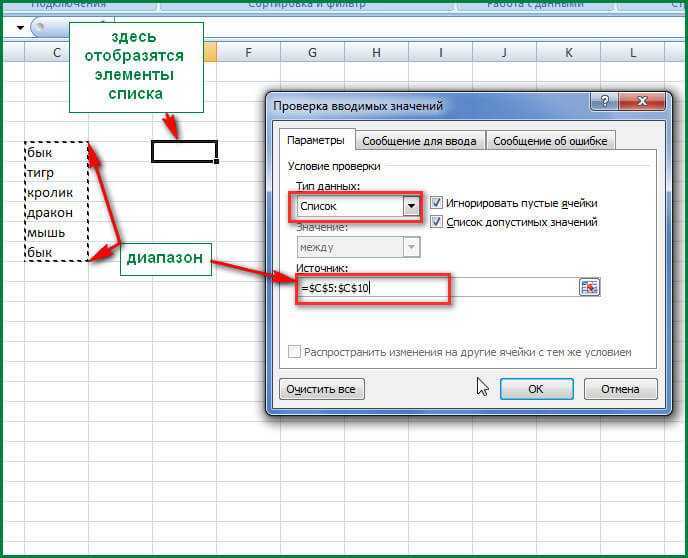Select column H header
Image resolution: width=688 pixels, height=558 pixels.
click(x=376, y=53)
